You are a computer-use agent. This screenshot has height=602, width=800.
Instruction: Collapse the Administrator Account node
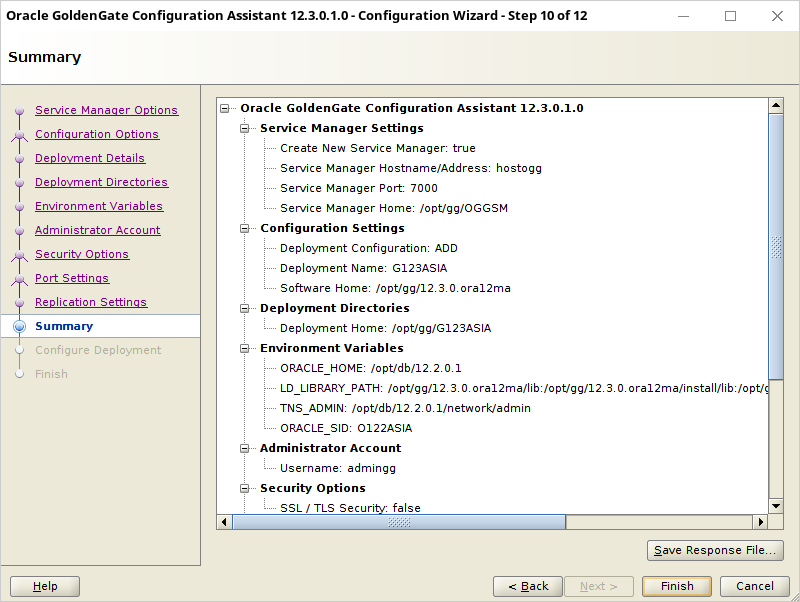tap(245, 448)
